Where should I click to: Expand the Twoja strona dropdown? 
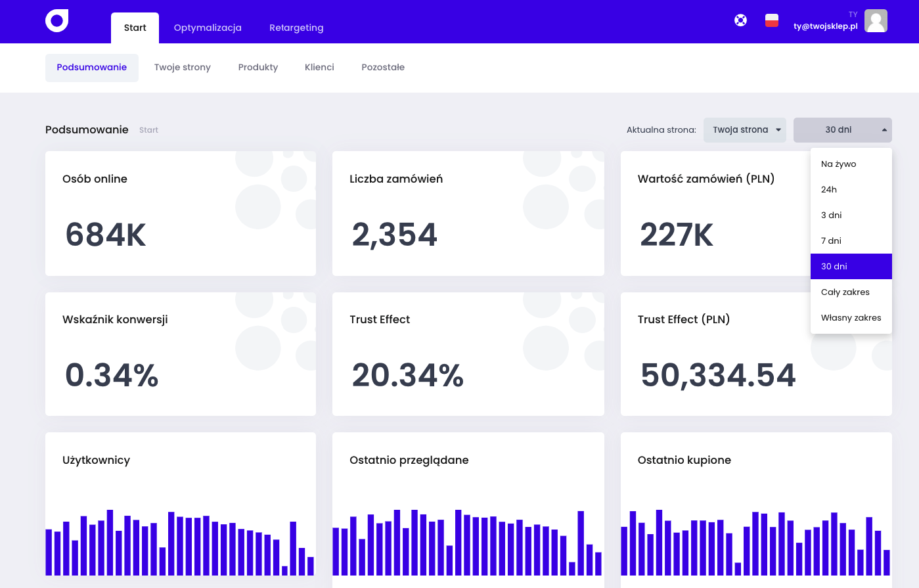click(745, 130)
